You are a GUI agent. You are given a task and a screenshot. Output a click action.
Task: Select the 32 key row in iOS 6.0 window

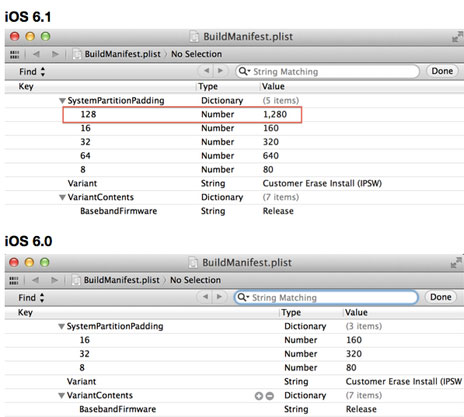point(234,354)
